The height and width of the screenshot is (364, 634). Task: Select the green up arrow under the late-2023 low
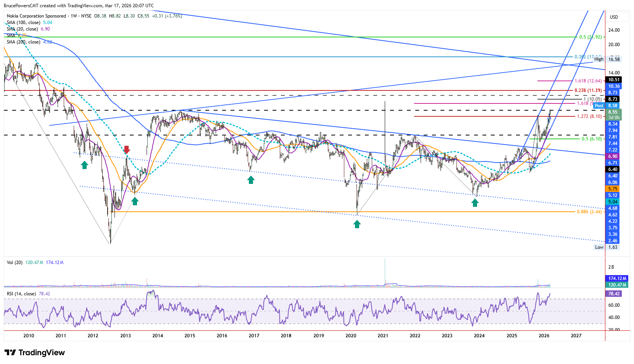click(475, 203)
